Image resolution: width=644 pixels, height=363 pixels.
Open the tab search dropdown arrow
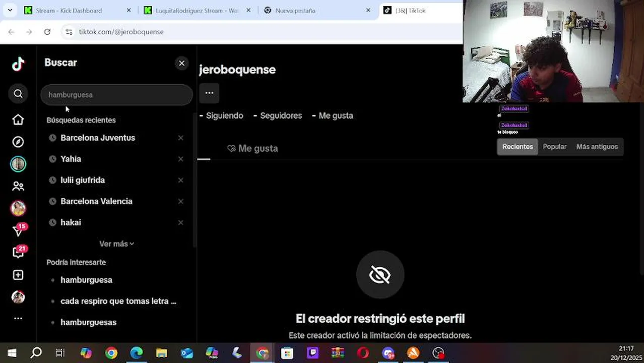click(x=10, y=10)
